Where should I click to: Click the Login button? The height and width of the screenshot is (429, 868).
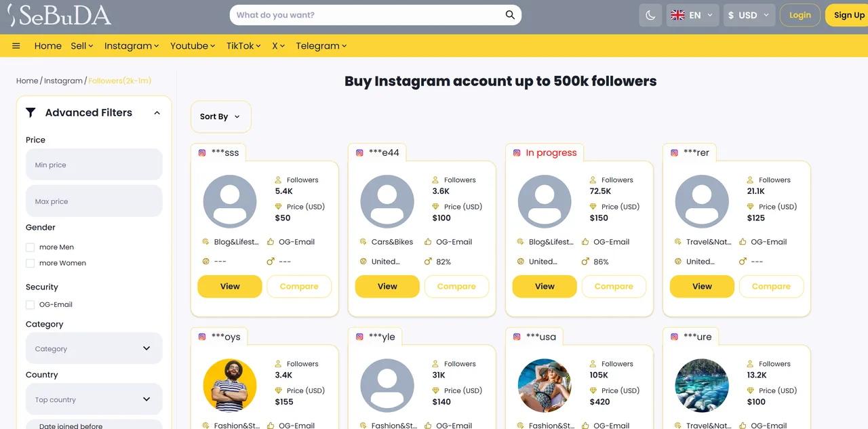click(800, 15)
